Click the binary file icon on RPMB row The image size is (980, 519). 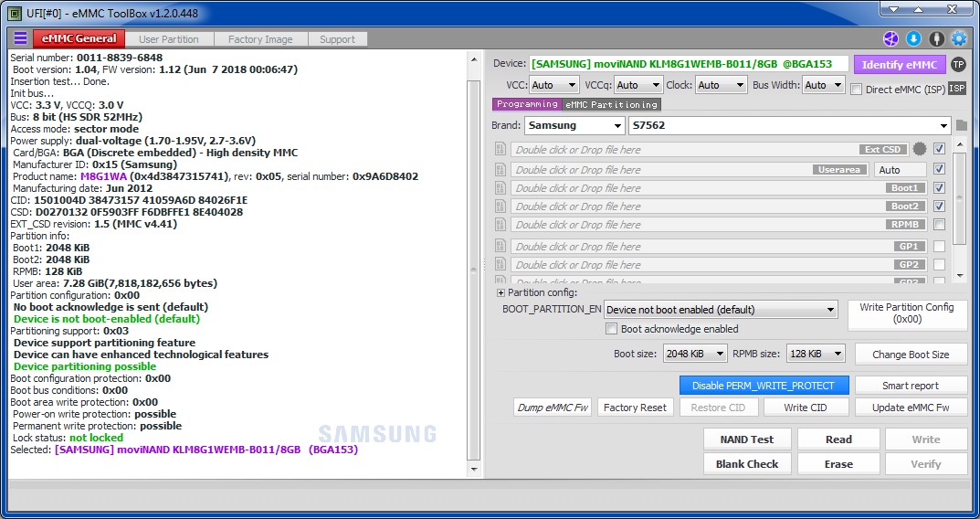point(500,224)
